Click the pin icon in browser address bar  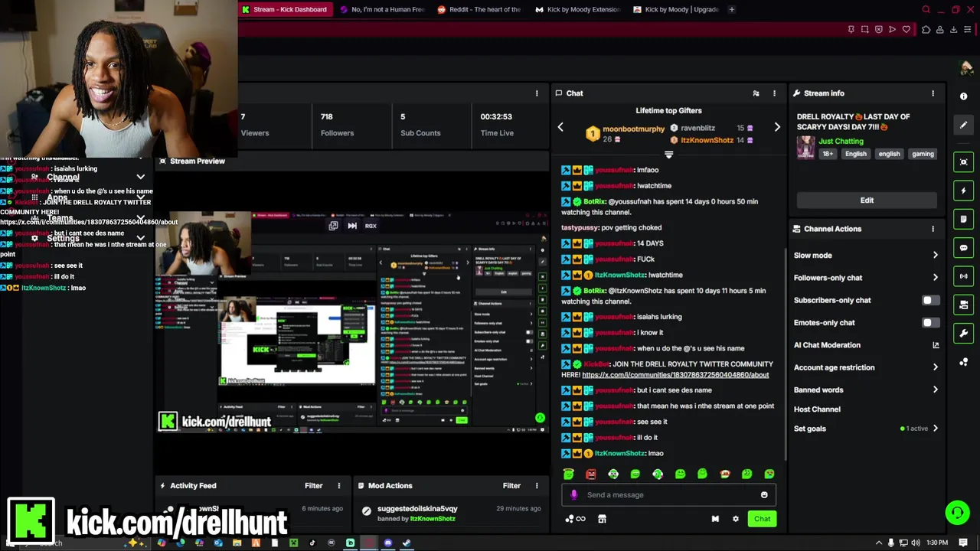tap(851, 30)
